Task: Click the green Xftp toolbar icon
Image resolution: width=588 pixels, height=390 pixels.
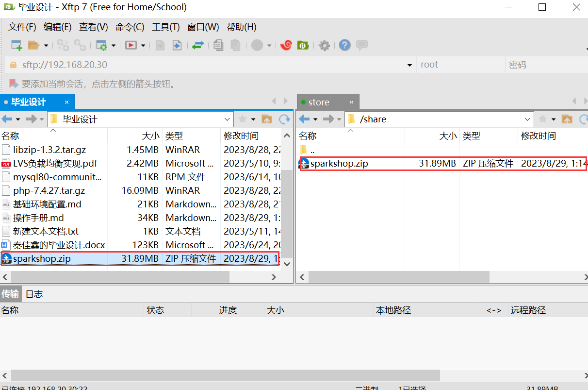Action: click(x=303, y=45)
